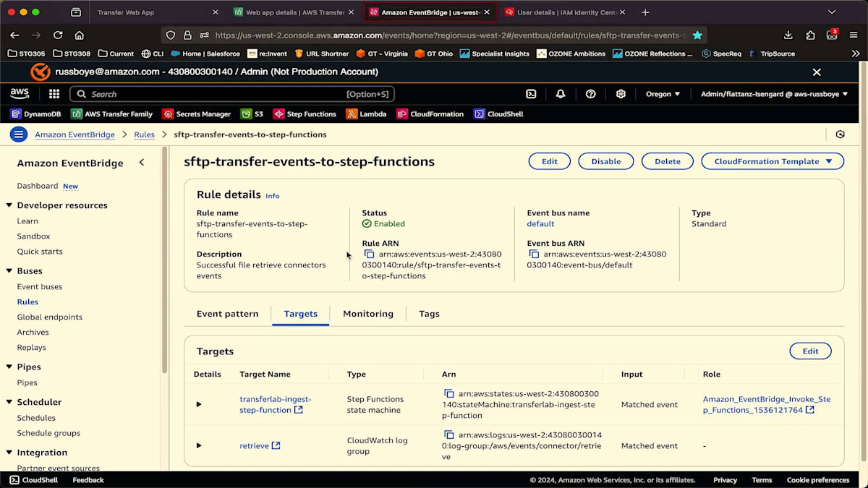The height and width of the screenshot is (488, 868).
Task: Copy the state machine target ARN
Action: [448, 394]
